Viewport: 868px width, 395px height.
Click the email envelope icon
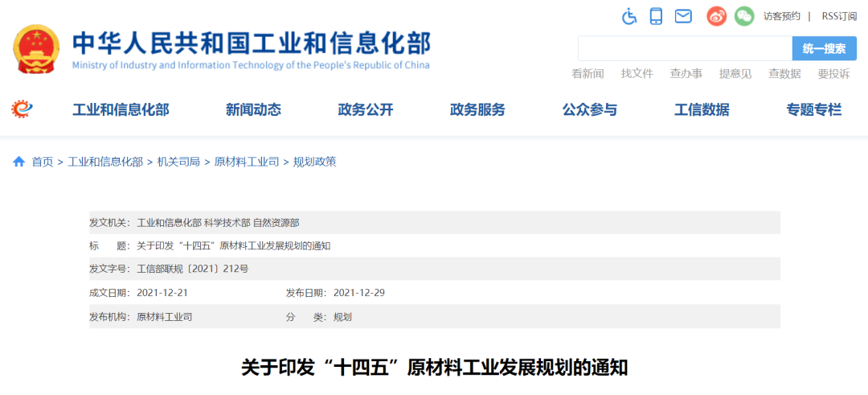tap(683, 16)
